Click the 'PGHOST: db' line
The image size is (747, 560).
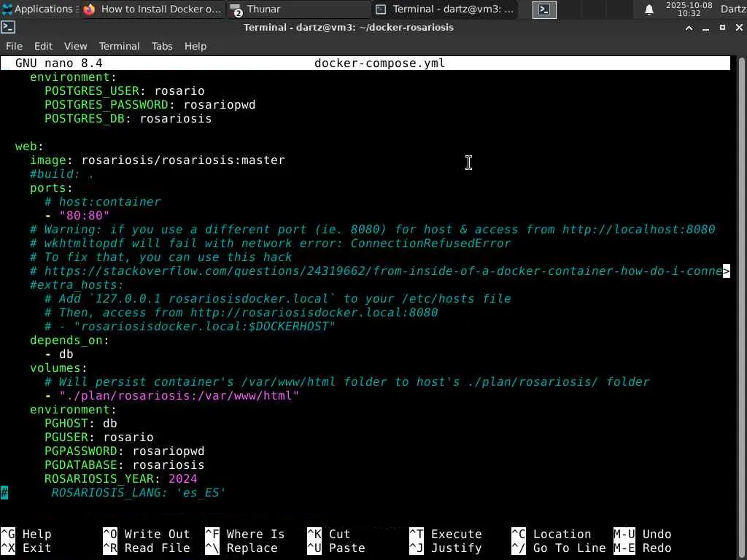click(x=80, y=424)
